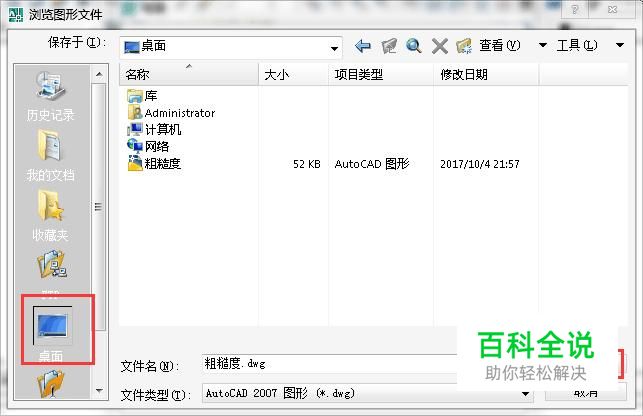Sort by the 修改日期 column header
The height and width of the screenshot is (416, 643).
tap(486, 74)
